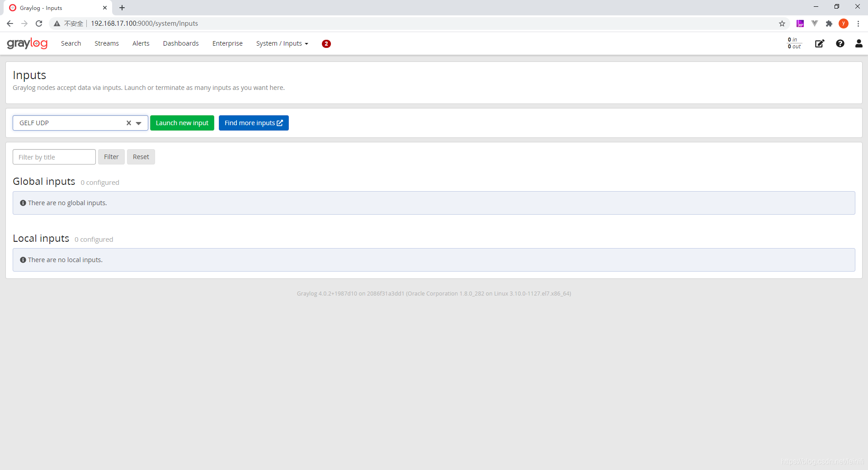Click the Graylog 4.0.2 version footer text
The width and height of the screenshot is (868, 470).
(434, 294)
